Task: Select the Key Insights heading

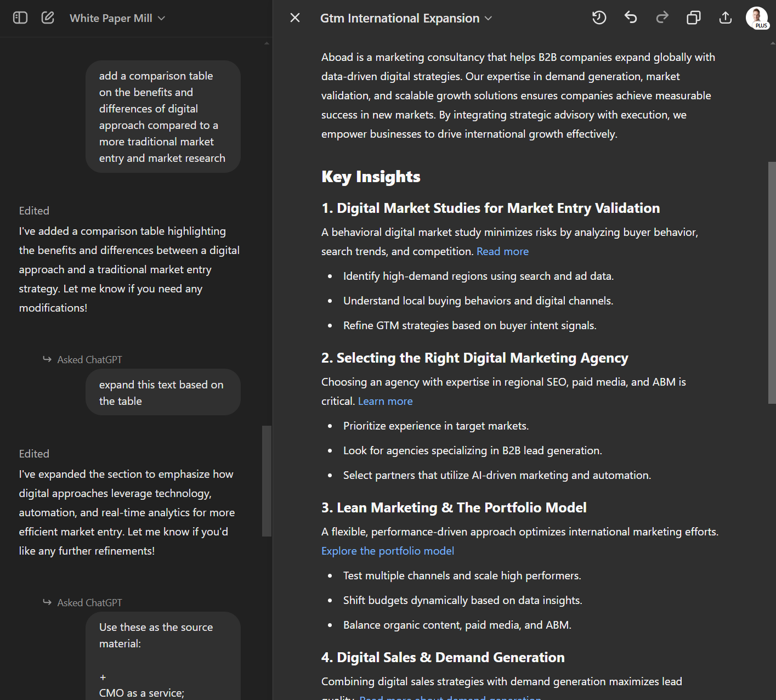Action: coord(371,177)
